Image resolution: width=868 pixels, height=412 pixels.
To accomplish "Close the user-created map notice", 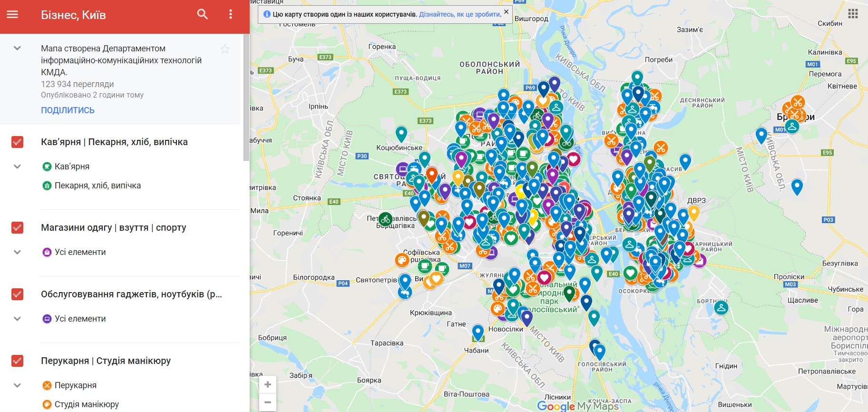I will pyautogui.click(x=506, y=12).
